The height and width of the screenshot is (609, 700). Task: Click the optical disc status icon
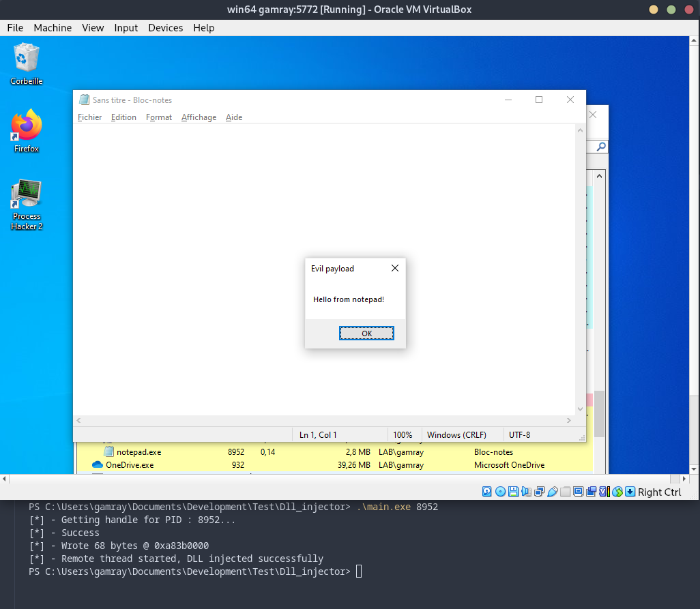(500, 492)
